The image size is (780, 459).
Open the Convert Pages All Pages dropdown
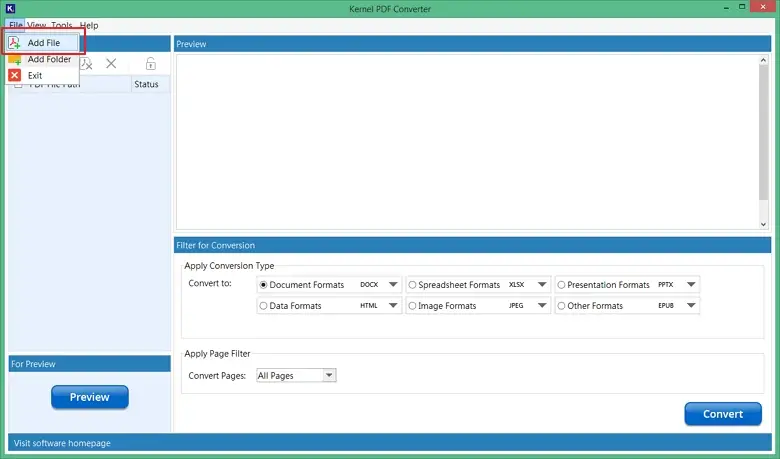tap(296, 375)
